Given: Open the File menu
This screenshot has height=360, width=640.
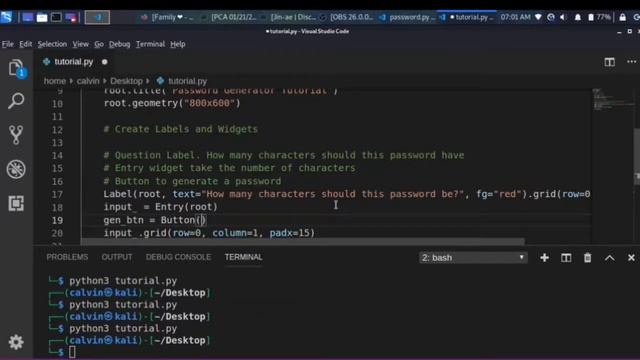Looking at the screenshot, I should (7, 44).
